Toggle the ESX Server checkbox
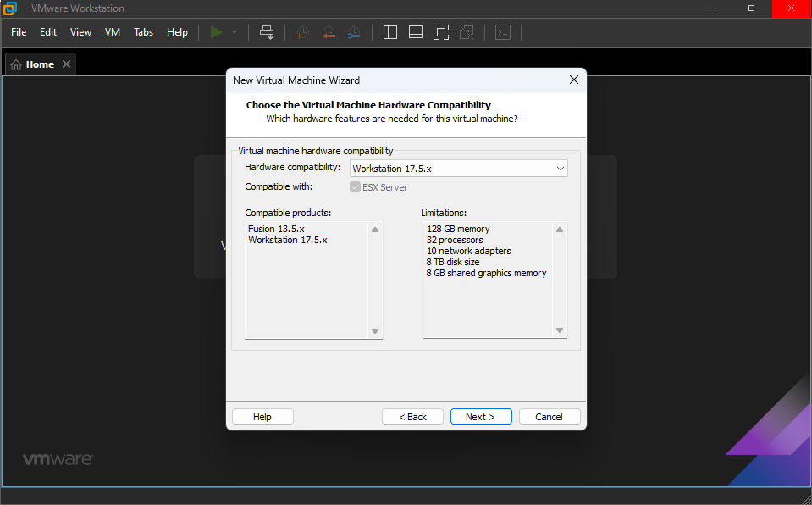 (x=355, y=187)
